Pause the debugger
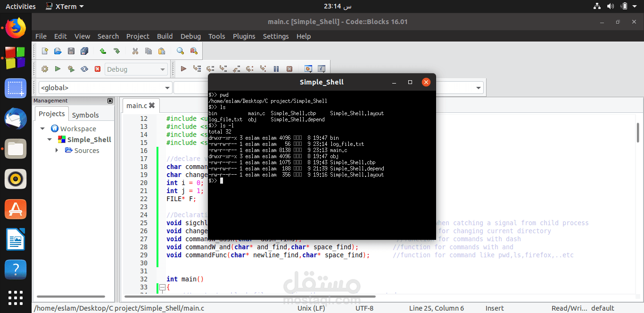 coord(276,68)
